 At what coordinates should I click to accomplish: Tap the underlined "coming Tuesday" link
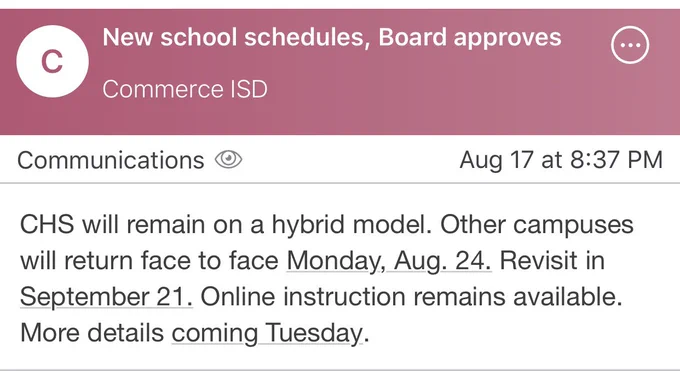267,334
